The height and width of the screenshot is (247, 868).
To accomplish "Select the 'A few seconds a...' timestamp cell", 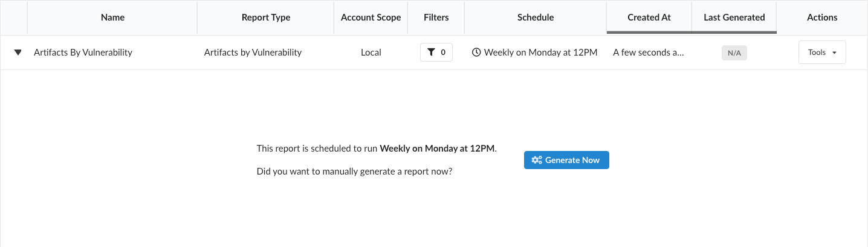I will pyautogui.click(x=648, y=53).
